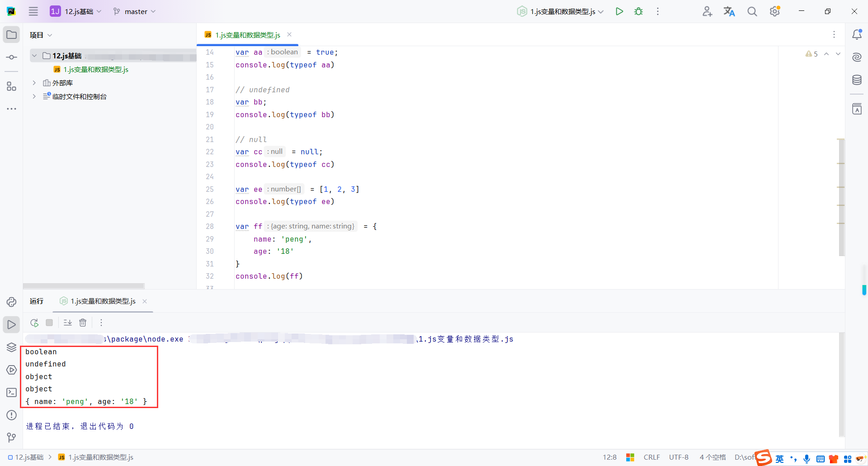This screenshot has width=868, height=466.
Task: Open the input method soft keyboard icon
Action: click(821, 459)
